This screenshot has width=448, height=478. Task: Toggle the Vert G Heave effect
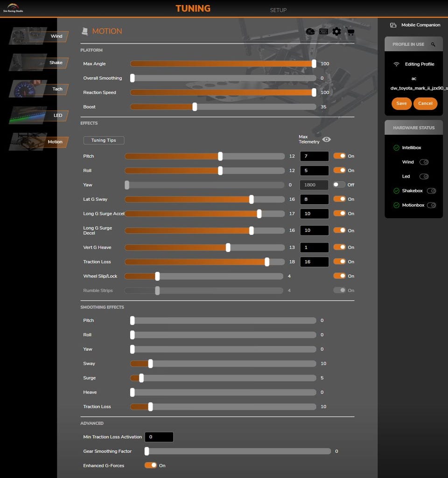coord(339,247)
